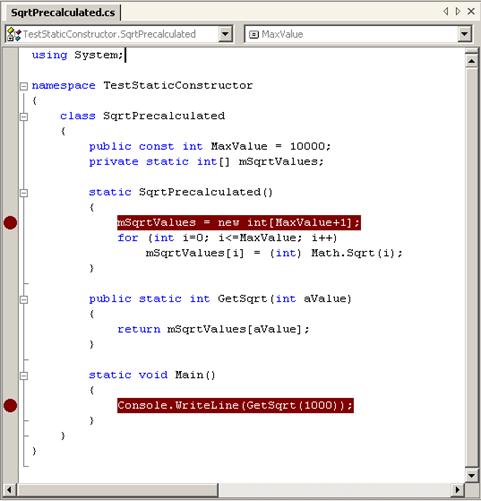Image resolution: width=481 pixels, height=501 pixels.
Task: Click horizontal scrollbar right arrow
Action: point(458,490)
